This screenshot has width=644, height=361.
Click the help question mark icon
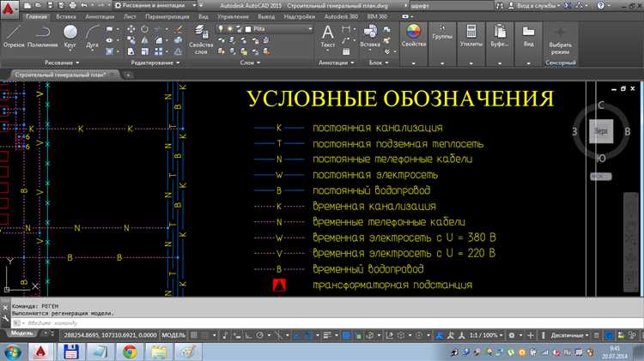tap(600, 5)
